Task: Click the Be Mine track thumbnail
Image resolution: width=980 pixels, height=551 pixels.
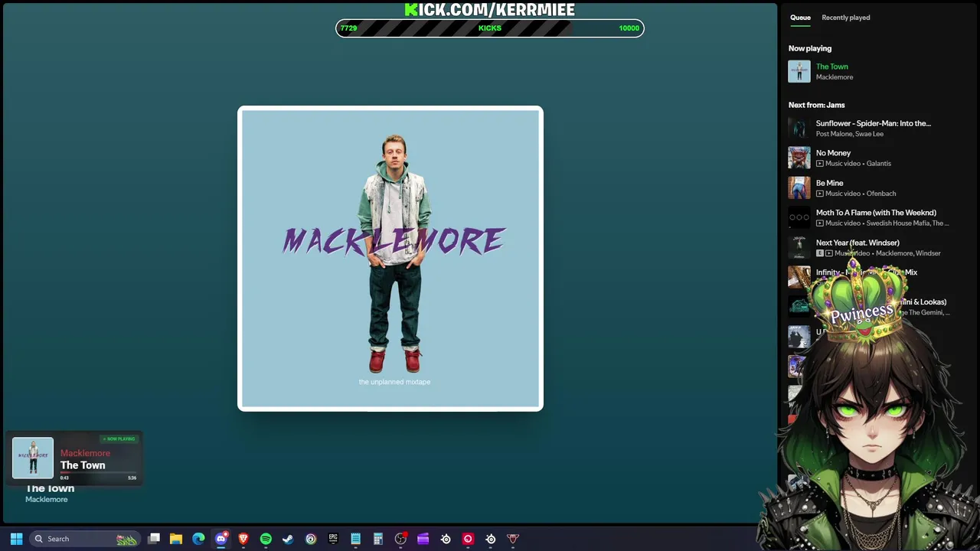Action: coord(799,188)
